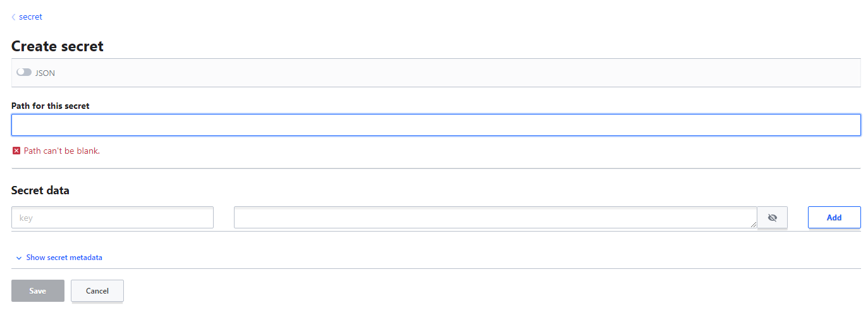Go back to the secret breadcrumb link
Screen dimensions: 868x317
click(30, 17)
